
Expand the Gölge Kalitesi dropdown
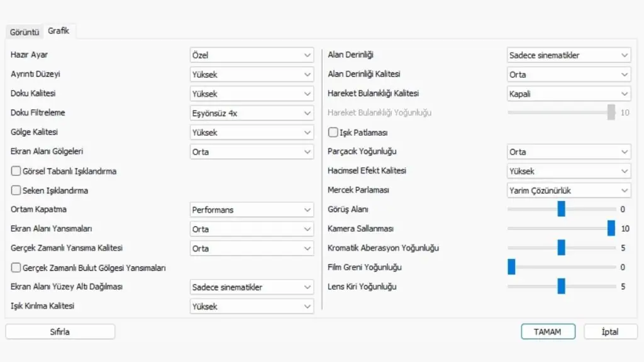tap(252, 132)
